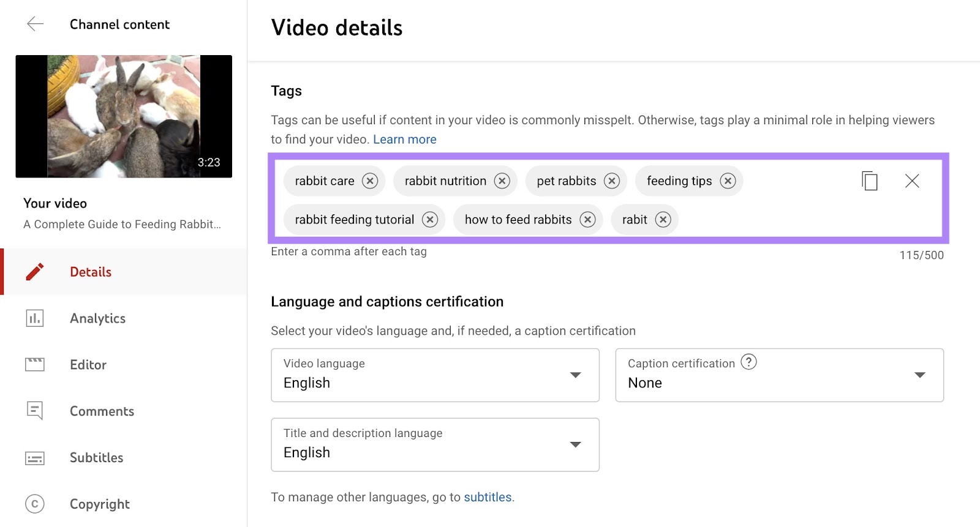Click the back arrow beside Channel content
Viewport: 980px width, 527px height.
coord(36,24)
